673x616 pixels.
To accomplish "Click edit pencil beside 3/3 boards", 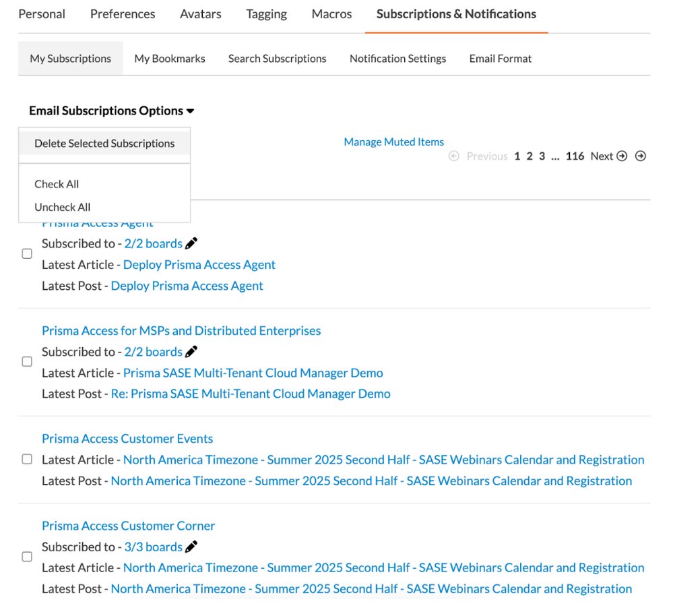I will point(191,547).
